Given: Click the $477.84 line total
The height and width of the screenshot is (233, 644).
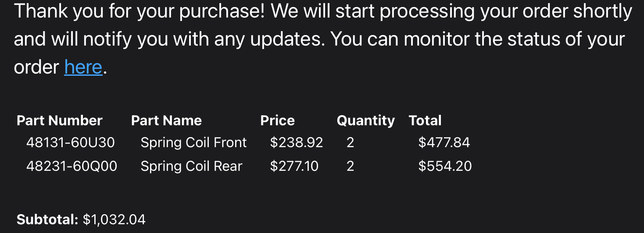Looking at the screenshot, I should pyautogui.click(x=444, y=142).
